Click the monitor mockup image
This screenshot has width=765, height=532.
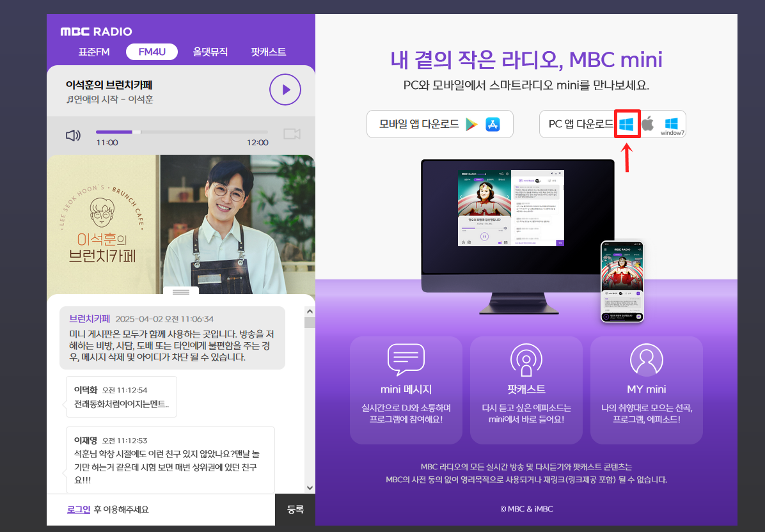[517, 237]
